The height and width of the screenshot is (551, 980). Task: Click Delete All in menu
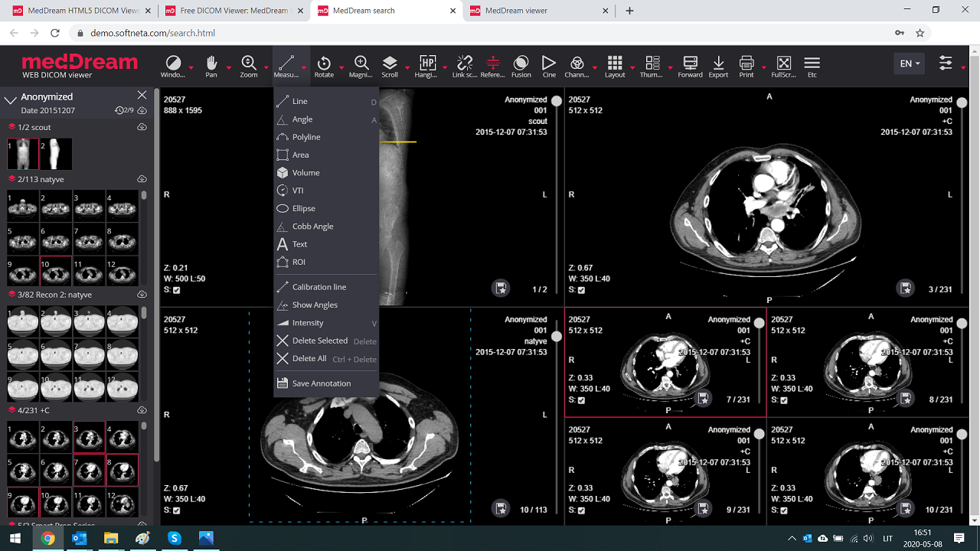click(x=326, y=358)
